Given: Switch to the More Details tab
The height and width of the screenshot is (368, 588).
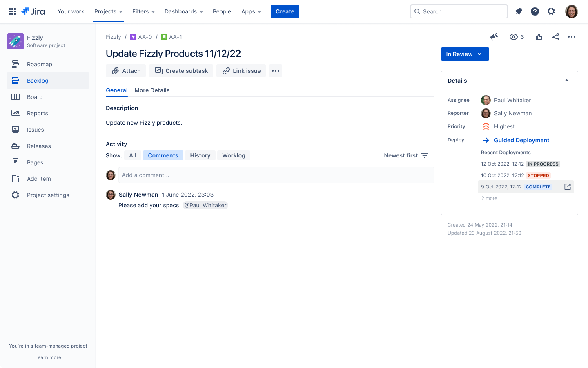Looking at the screenshot, I should pyautogui.click(x=152, y=90).
